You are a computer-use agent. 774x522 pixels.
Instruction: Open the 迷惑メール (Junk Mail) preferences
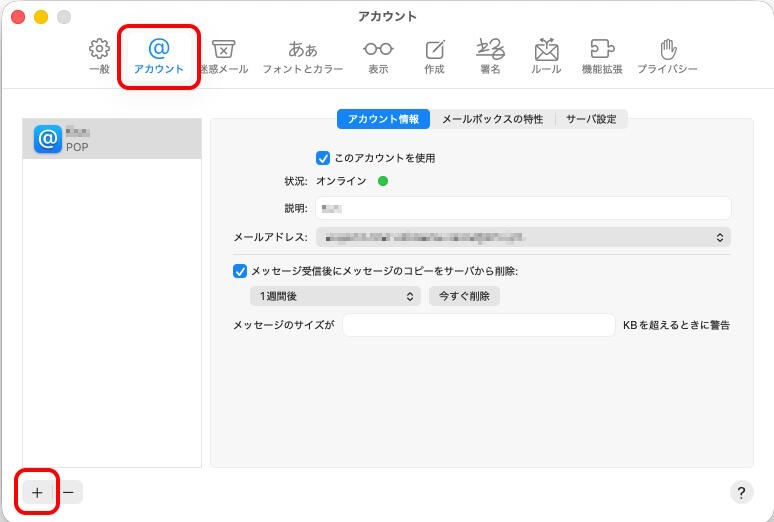pos(224,56)
